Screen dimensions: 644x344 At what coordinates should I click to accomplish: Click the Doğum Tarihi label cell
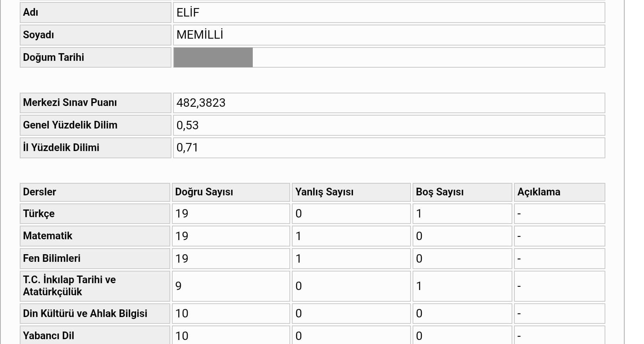[x=95, y=57]
